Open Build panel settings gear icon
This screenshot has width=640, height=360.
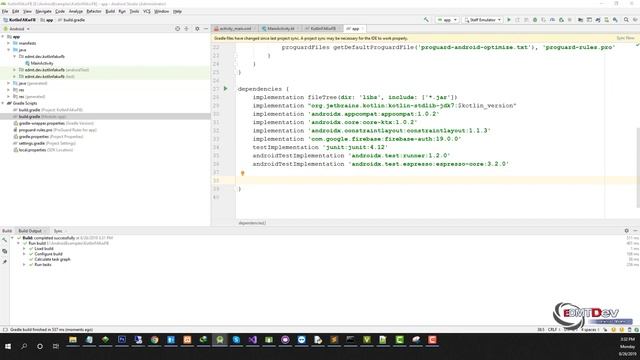pos(627,231)
